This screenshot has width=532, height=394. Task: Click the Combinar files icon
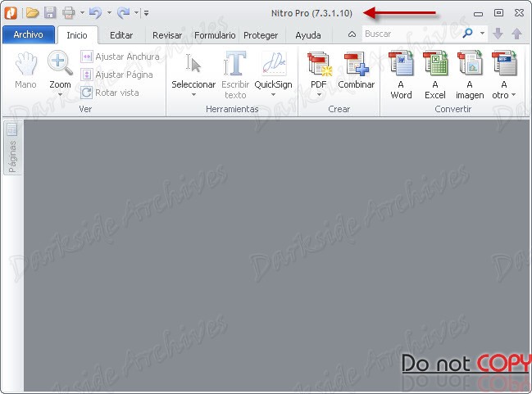[x=357, y=70]
